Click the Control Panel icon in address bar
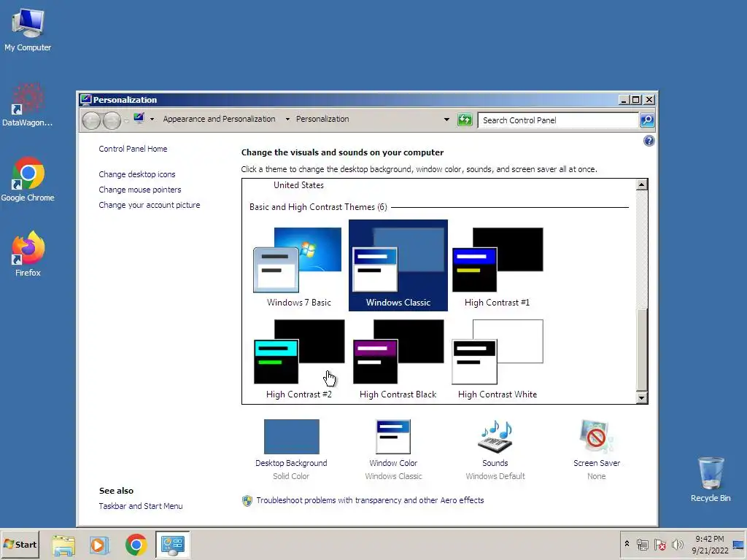This screenshot has width=747, height=560. (x=139, y=118)
